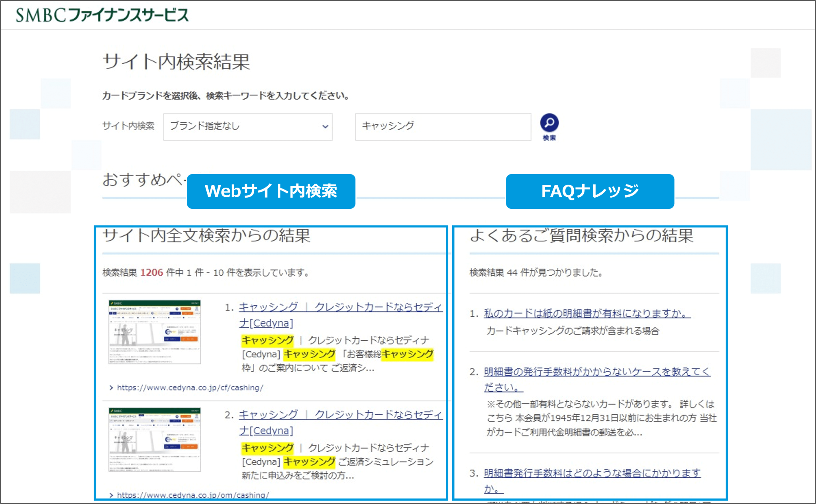The height and width of the screenshot is (504, 816).
Task: Click first search result page thumbnail
Action: [x=155, y=332]
